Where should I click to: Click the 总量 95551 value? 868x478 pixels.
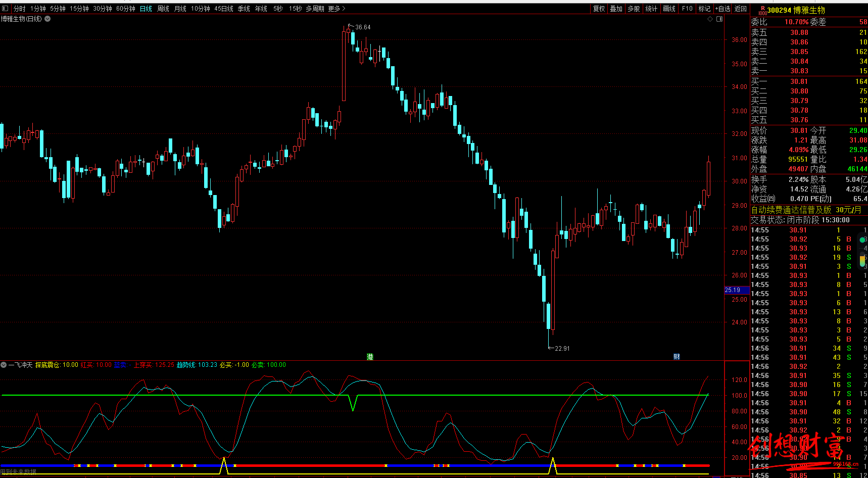pyautogui.click(x=798, y=159)
